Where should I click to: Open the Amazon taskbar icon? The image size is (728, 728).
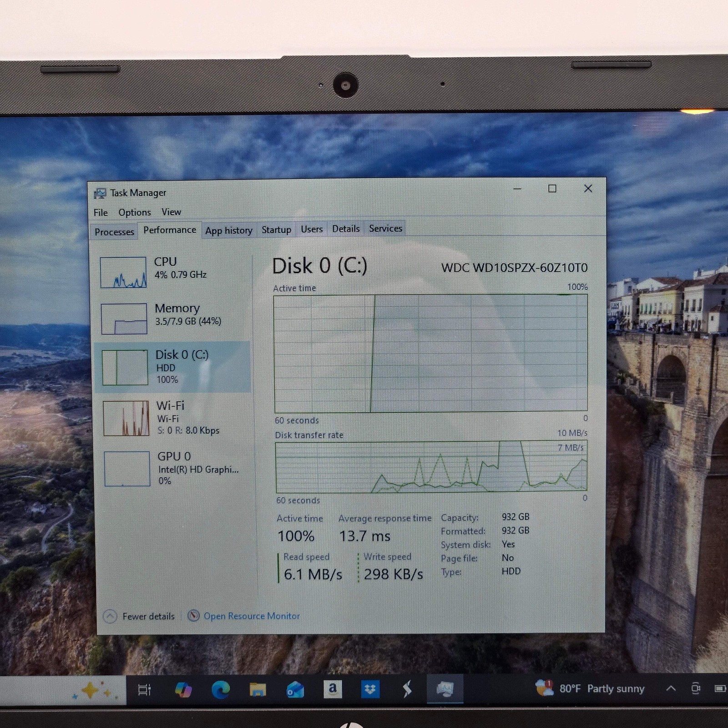pos(333,689)
